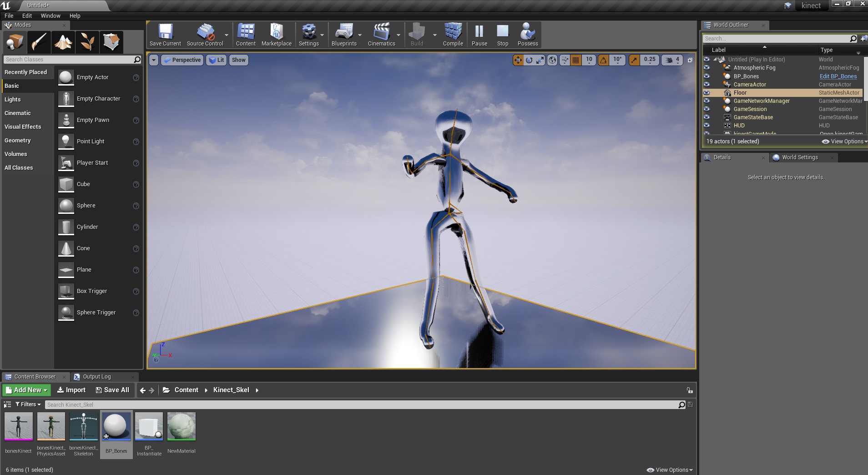Click Add New button
The image size is (868, 475).
pyautogui.click(x=27, y=390)
